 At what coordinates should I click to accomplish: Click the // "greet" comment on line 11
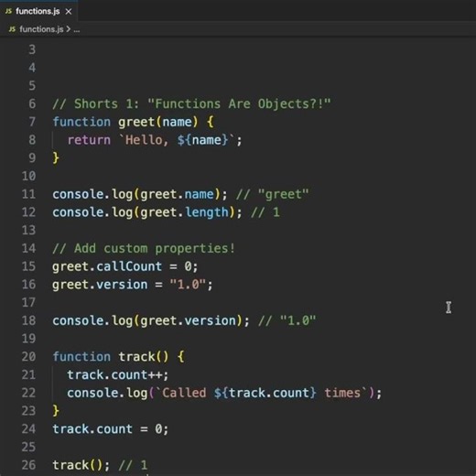tap(273, 194)
